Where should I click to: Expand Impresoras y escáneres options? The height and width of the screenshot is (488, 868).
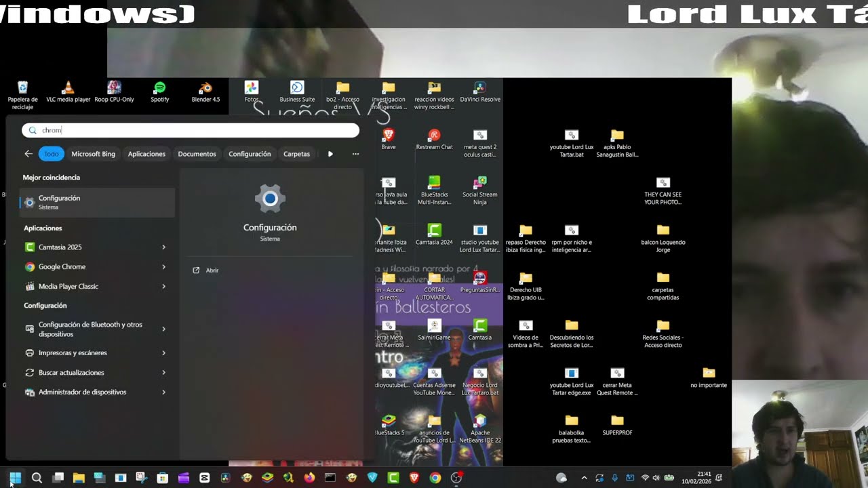pos(163,353)
